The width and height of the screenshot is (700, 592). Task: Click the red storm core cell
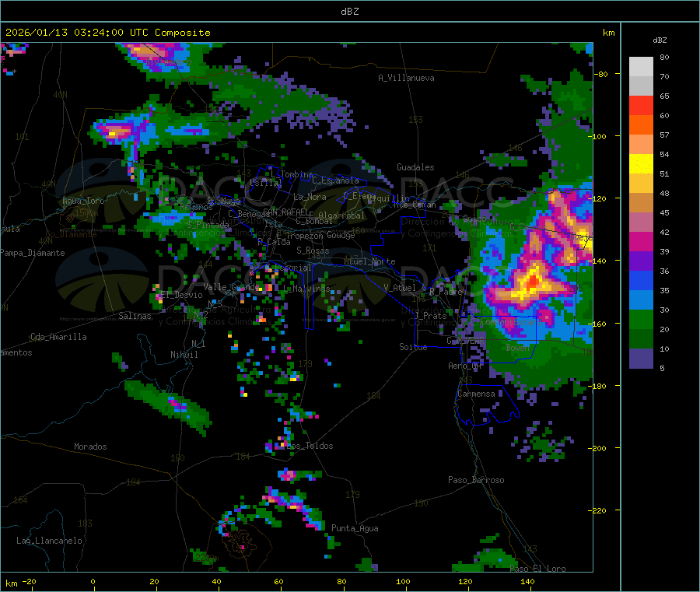click(x=533, y=282)
